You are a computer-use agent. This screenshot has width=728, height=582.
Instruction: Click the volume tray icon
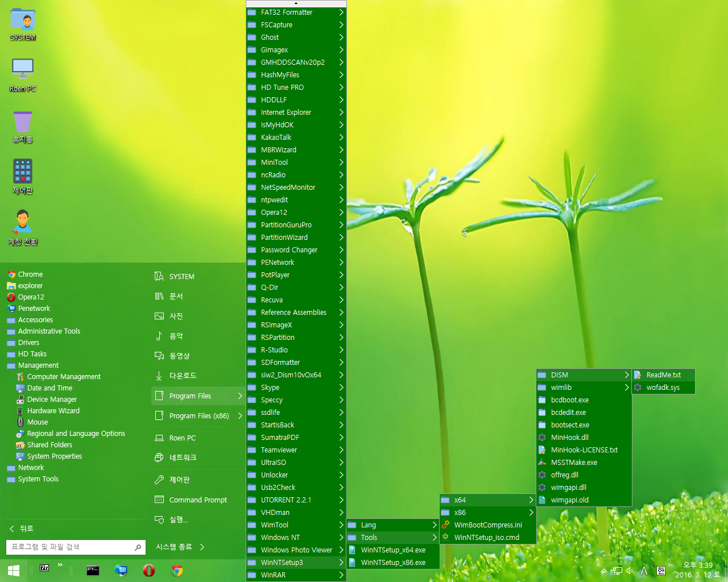630,571
